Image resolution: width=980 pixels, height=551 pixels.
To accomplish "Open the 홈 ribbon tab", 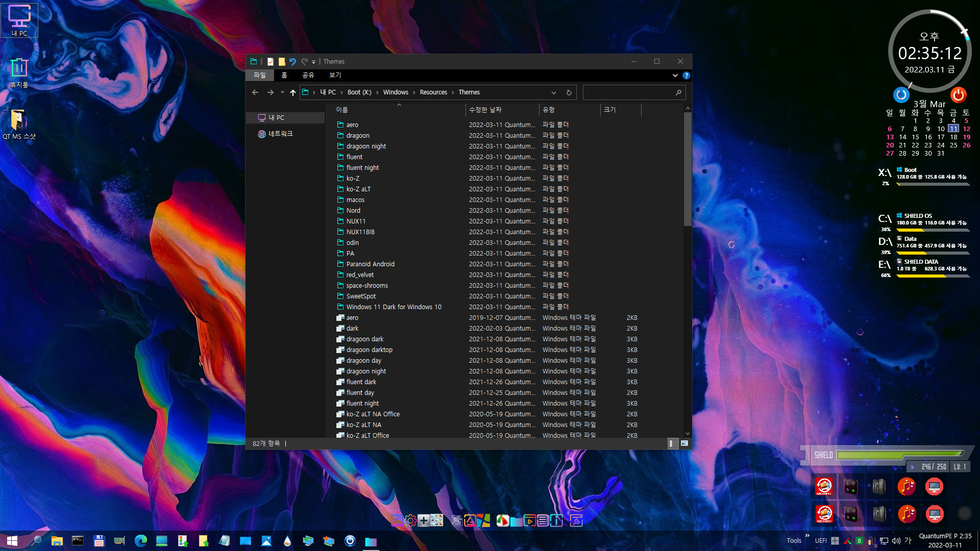I will click(x=284, y=76).
